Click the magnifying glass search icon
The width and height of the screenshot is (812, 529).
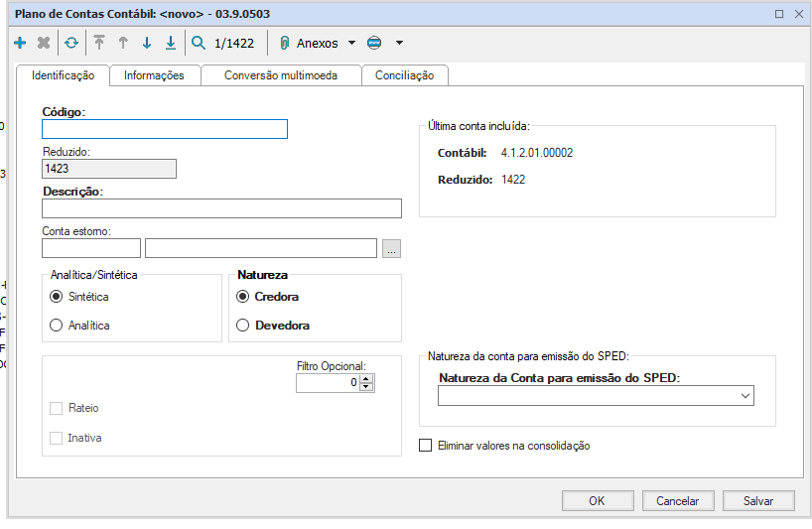coord(199,44)
